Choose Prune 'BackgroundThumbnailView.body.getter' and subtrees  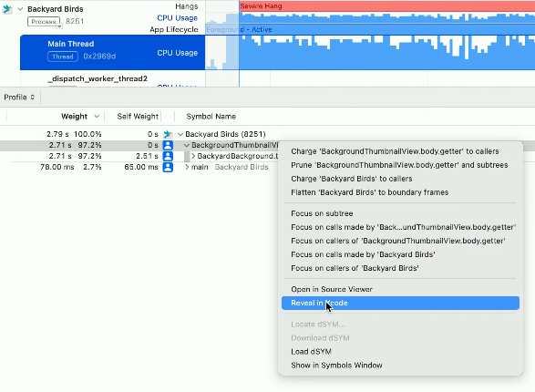click(400, 165)
